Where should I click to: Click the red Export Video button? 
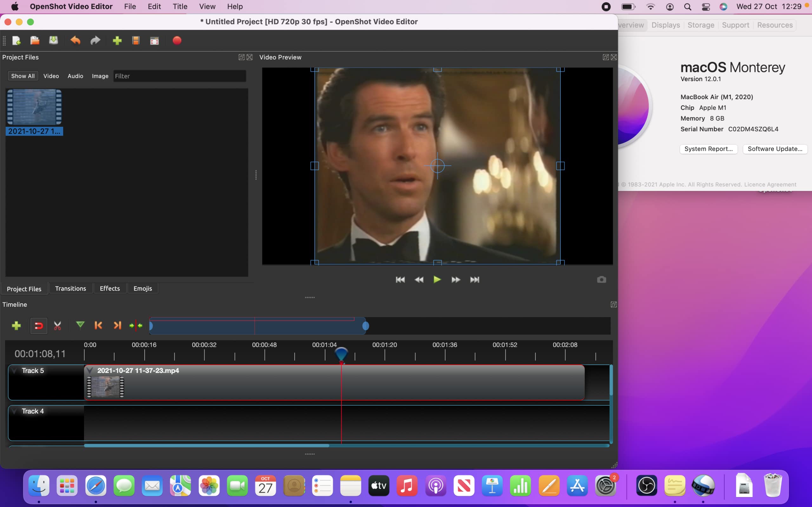[x=177, y=41]
